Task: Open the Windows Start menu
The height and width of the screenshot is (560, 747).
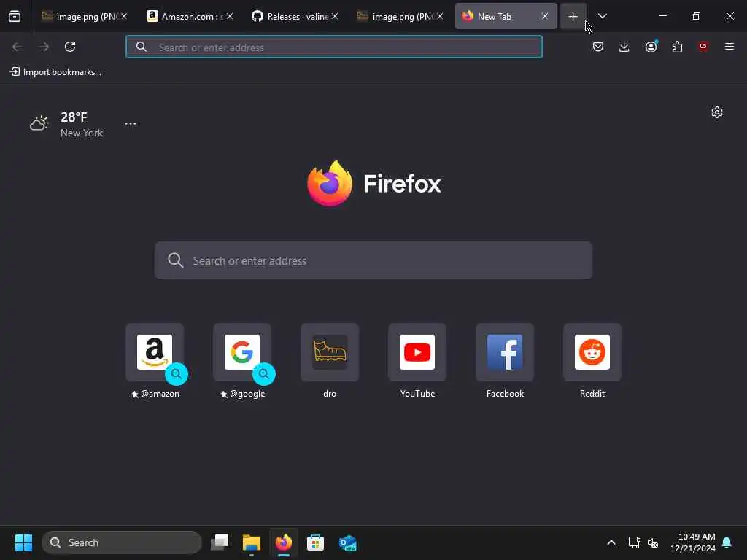Action: 24,542
